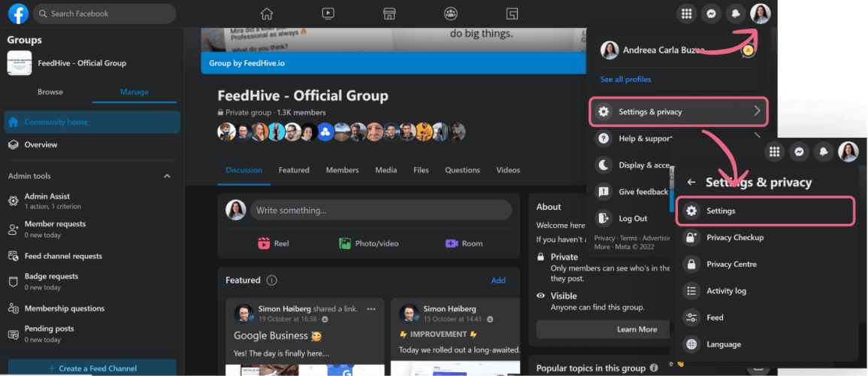Switch to the Questions tab
Image resolution: width=868 pixels, height=376 pixels.
463,170
